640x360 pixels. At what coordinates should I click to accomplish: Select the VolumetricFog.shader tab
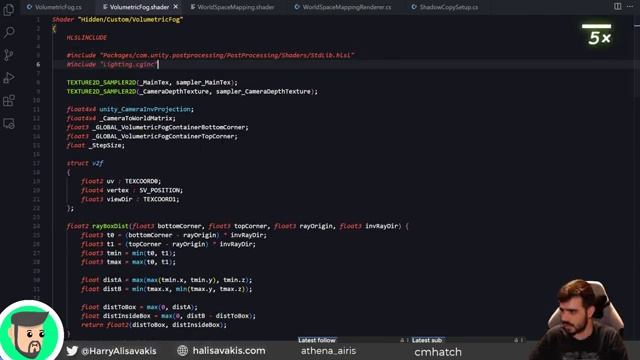(139, 7)
